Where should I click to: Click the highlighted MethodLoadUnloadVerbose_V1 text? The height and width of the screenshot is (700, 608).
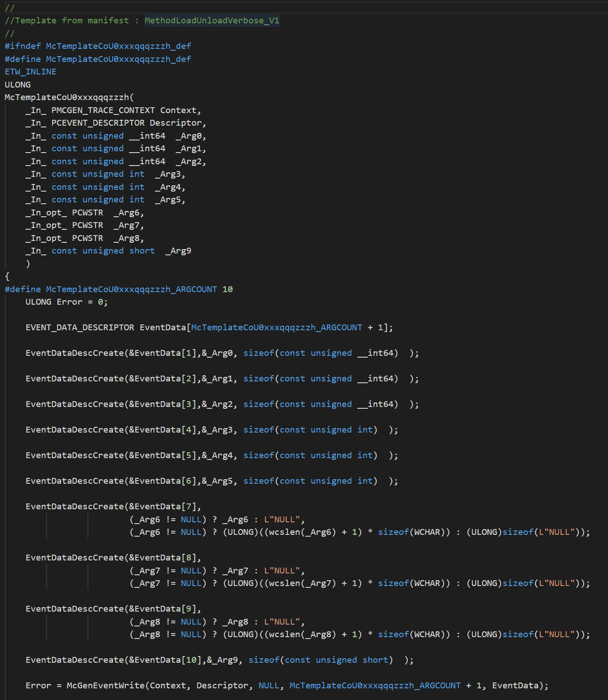click(x=212, y=21)
